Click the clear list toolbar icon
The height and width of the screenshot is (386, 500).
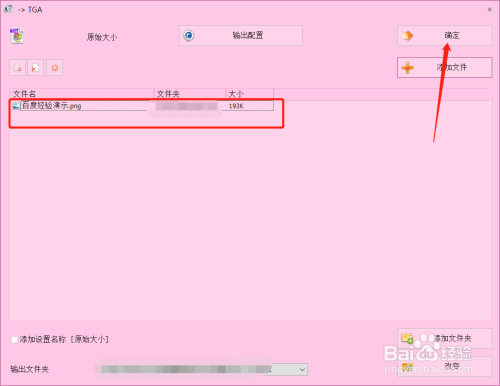35,68
